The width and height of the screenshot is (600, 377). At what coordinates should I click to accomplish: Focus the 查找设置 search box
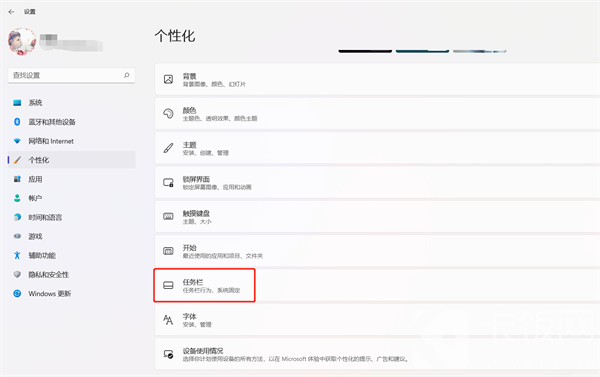tap(72, 75)
